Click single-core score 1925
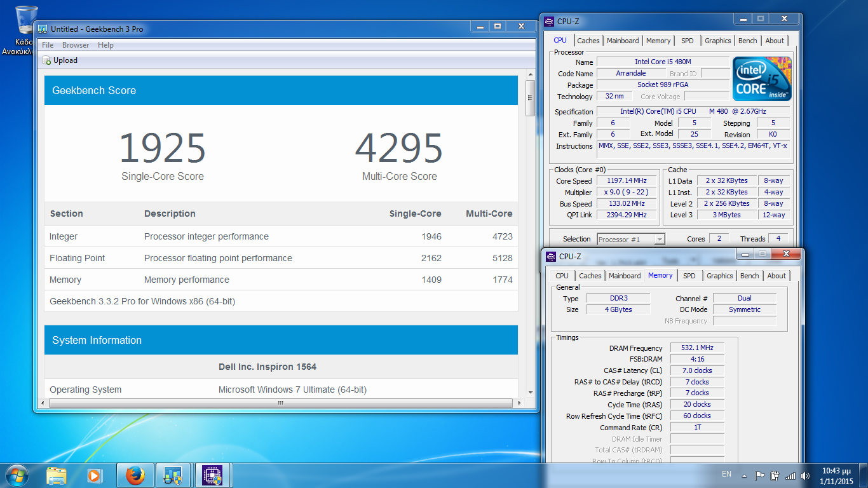 163,149
